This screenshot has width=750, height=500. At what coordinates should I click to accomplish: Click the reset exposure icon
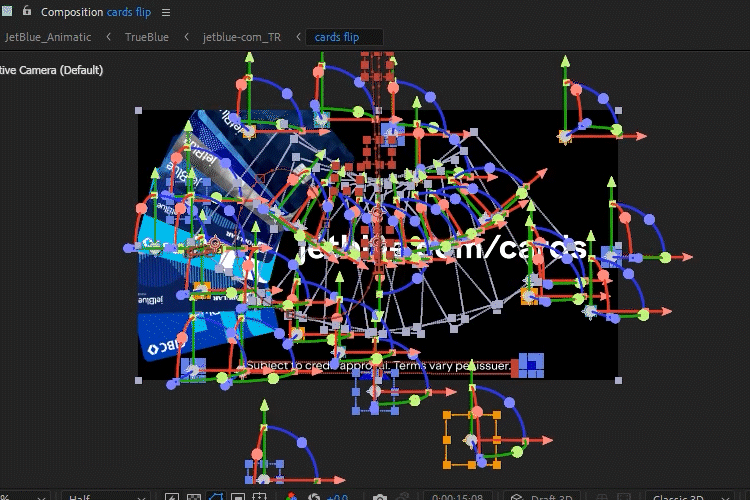pos(314,497)
